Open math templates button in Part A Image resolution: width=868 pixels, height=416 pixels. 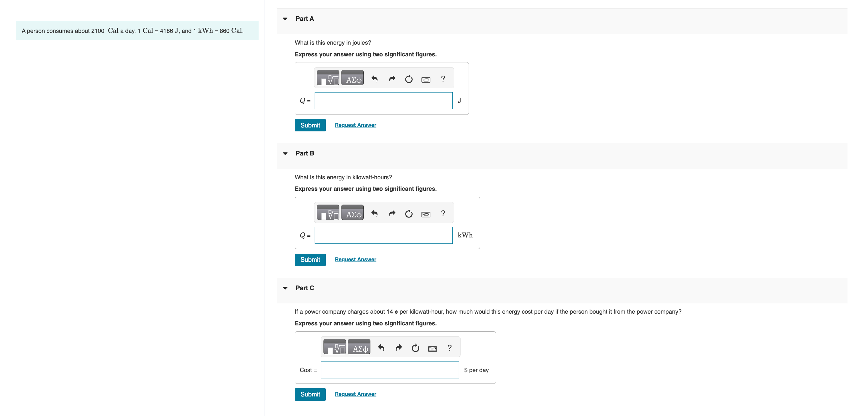[328, 78]
